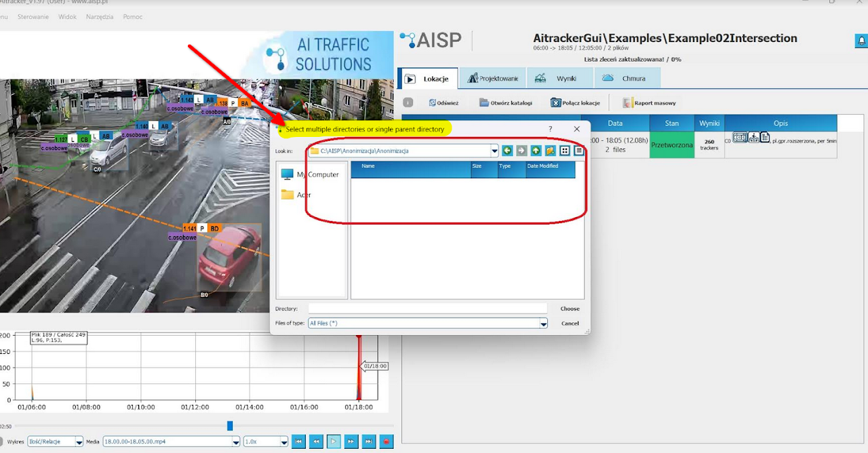868x453 pixels.
Task: Click the 260 trackers result cell
Action: tap(709, 144)
